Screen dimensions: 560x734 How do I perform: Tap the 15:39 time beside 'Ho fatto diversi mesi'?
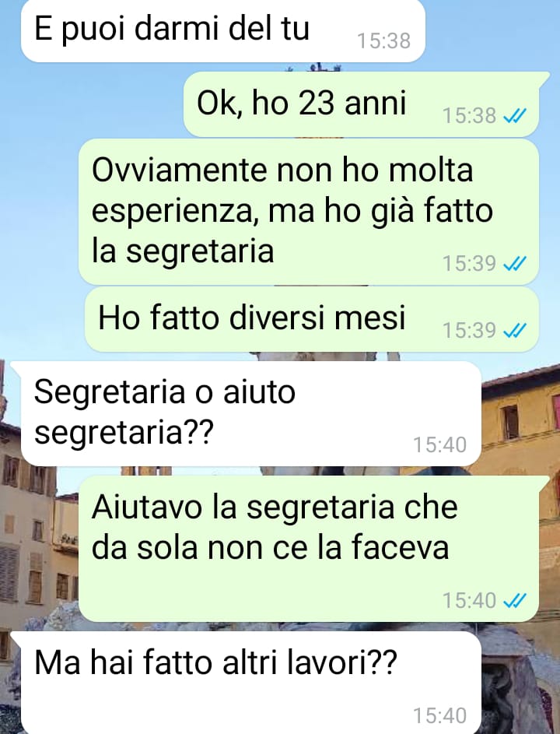(x=469, y=331)
